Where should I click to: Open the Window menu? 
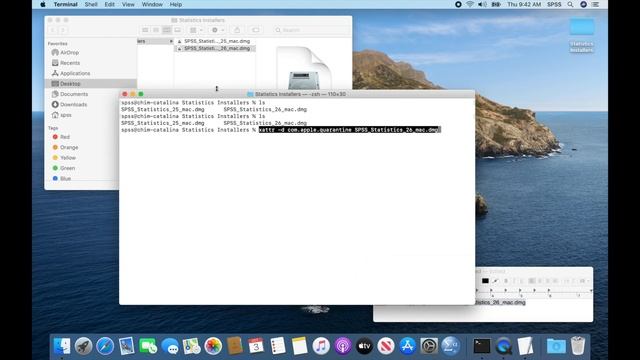(x=152, y=4)
